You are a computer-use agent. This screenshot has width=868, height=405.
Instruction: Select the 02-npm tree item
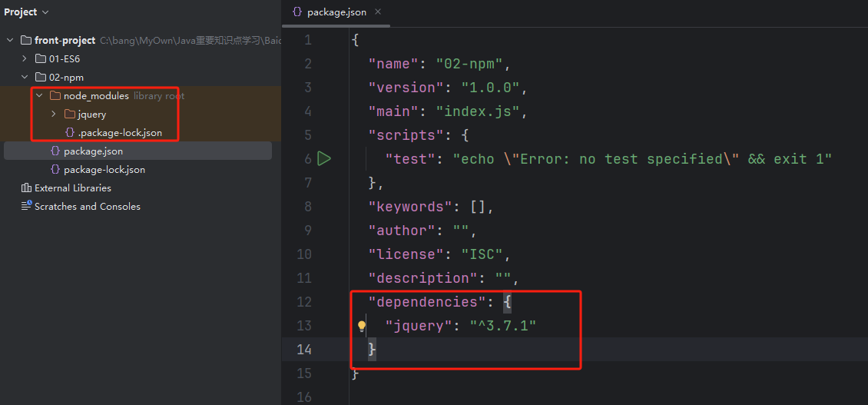[x=66, y=77]
